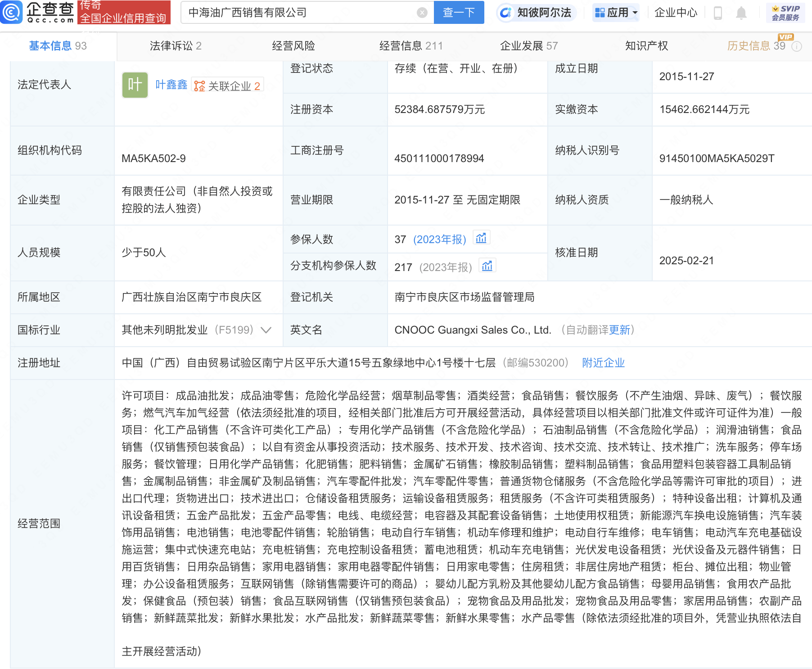Click the 知彼阿尔法 AI icon
Viewport: 812px width, 669px height.
(506, 13)
